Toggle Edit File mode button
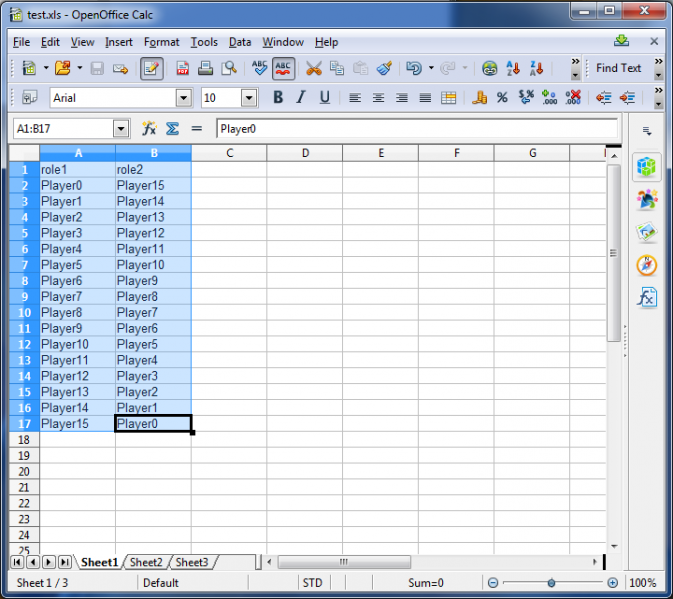Image resolution: width=673 pixels, height=599 pixels. (151, 69)
